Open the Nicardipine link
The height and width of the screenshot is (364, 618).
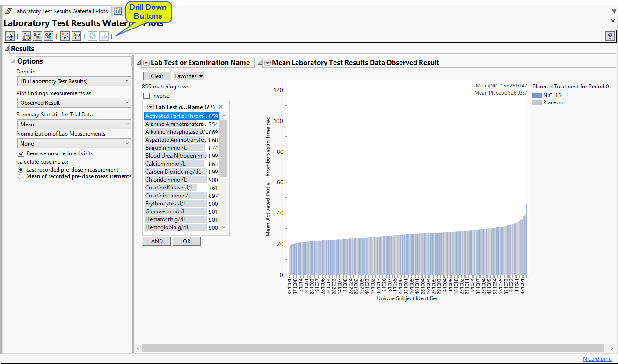pyautogui.click(x=597, y=359)
